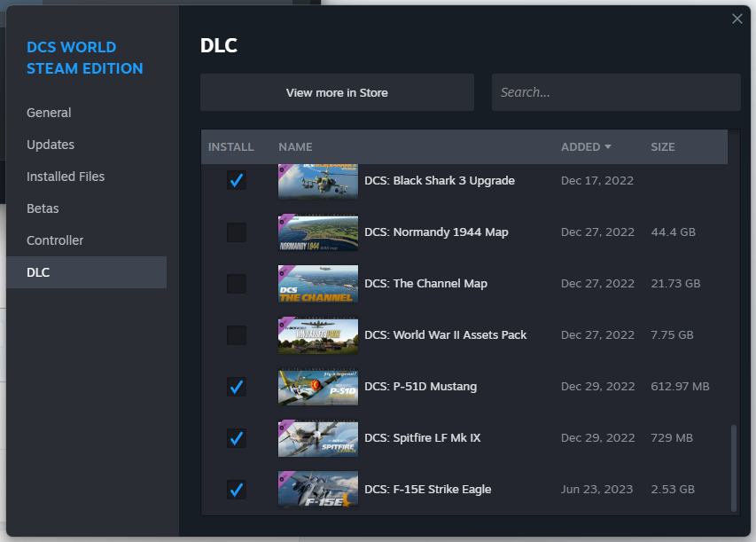Select DCS: P-51D Mustang name text
The image size is (756, 542).
[x=420, y=387]
